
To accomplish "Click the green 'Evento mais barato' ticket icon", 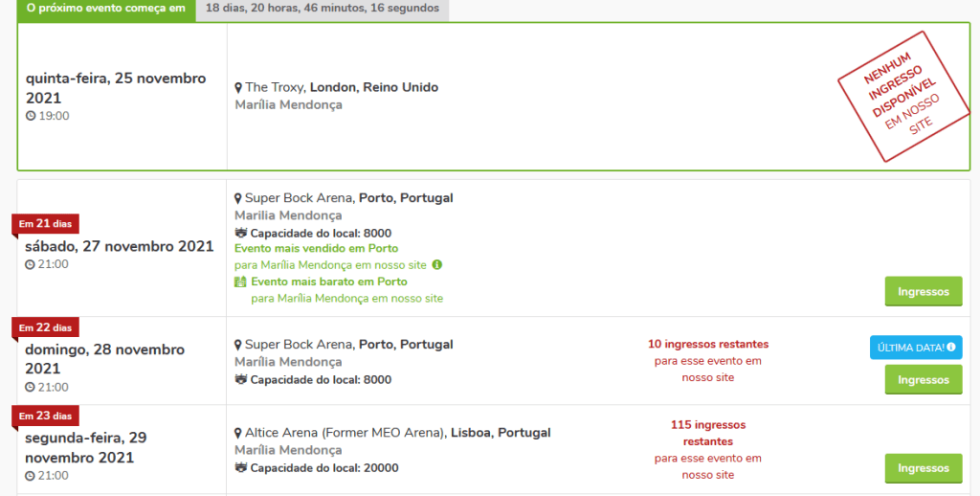I will (240, 282).
